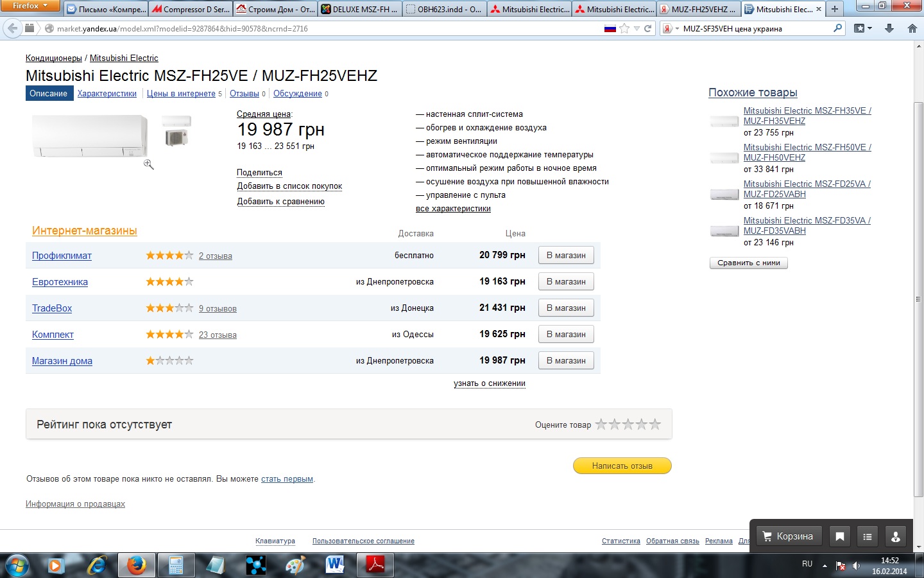Click the search magnifier in the search box
This screenshot has width=924, height=578.
point(837,28)
